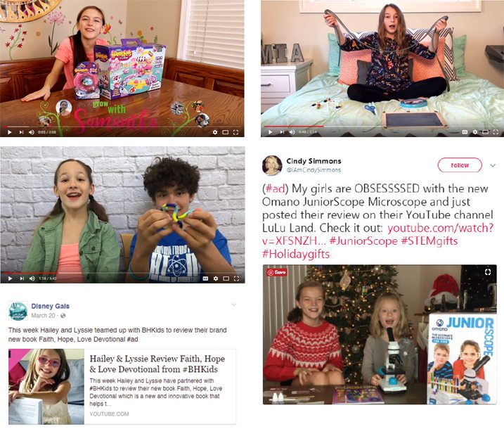Mute the brick wall kids video

click(32, 278)
